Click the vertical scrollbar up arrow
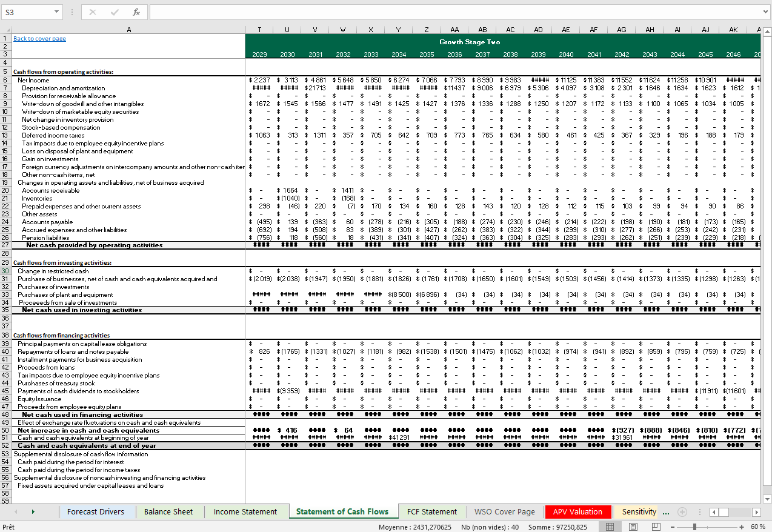The height and width of the screenshot is (532, 772). (767, 30)
